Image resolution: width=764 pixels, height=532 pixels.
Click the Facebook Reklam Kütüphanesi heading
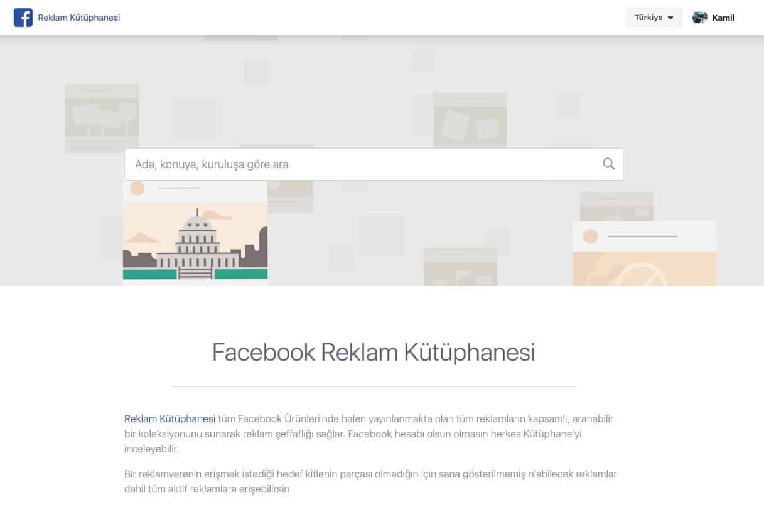pos(374,353)
